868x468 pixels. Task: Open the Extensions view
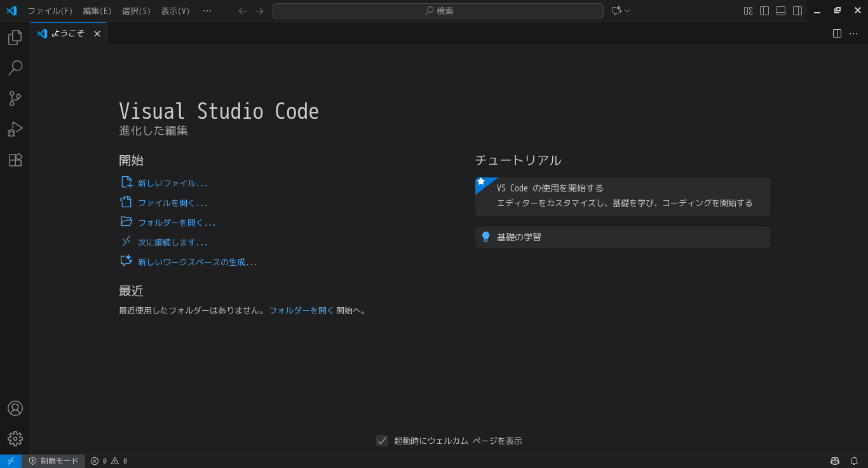(15, 160)
